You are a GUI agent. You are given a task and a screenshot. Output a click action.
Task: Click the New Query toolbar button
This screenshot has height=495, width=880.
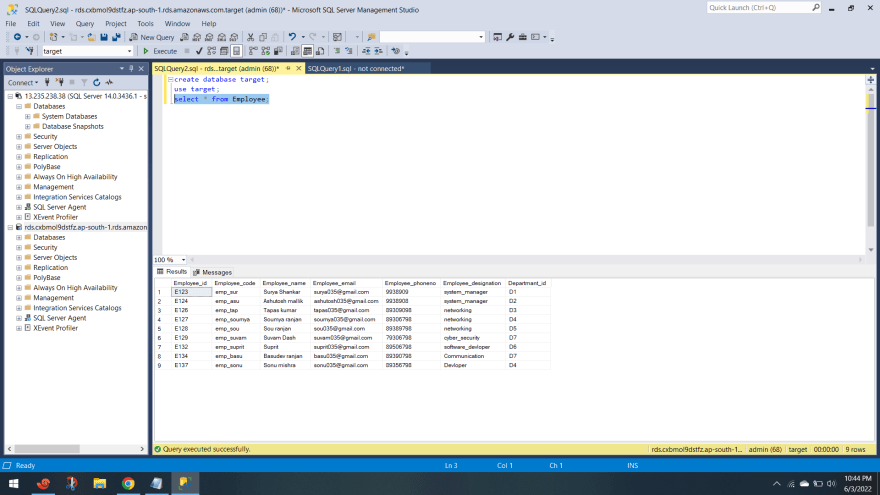coord(152,37)
